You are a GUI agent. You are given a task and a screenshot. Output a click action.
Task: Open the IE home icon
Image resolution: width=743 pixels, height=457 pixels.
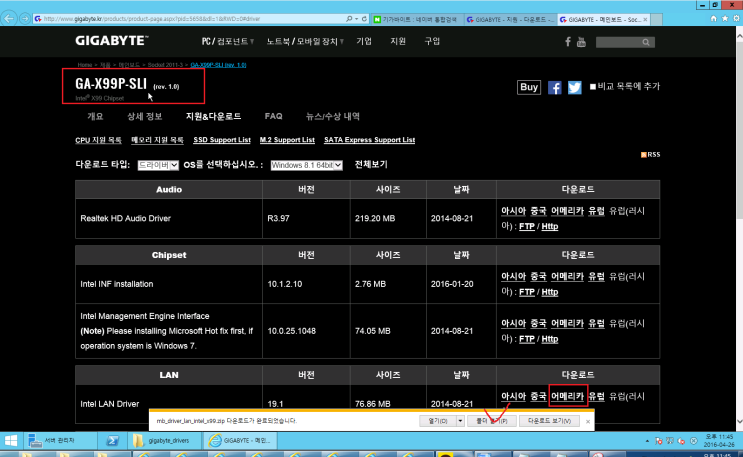pyautogui.click(x=714, y=18)
